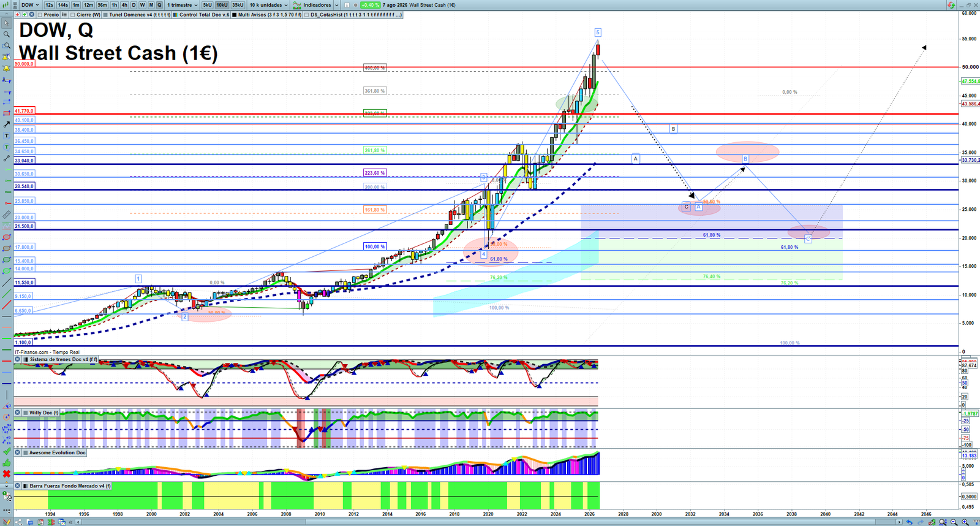Click the Willy Doc grey color swatch
The image size is (980, 526).
tap(25, 413)
